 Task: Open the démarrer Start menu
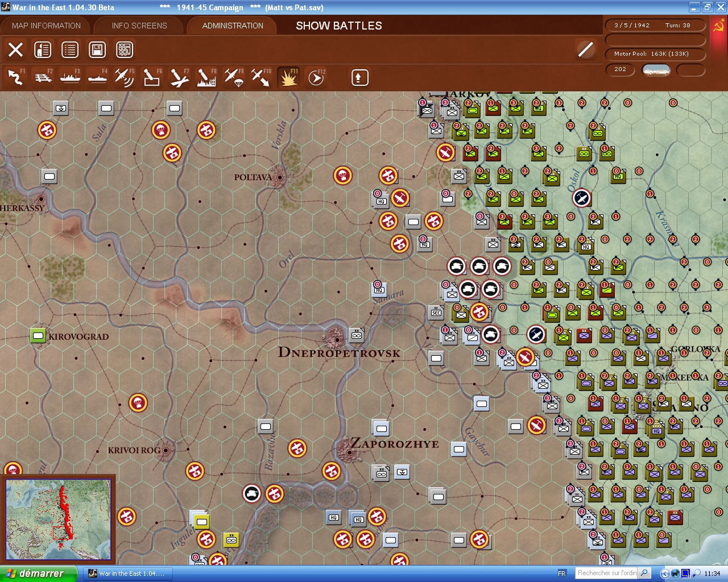[x=38, y=573]
